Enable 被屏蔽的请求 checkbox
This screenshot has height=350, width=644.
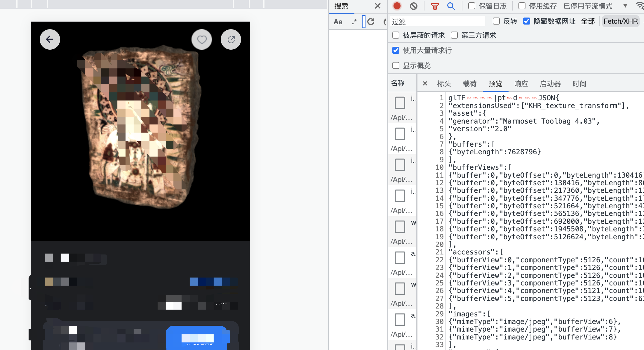(396, 35)
